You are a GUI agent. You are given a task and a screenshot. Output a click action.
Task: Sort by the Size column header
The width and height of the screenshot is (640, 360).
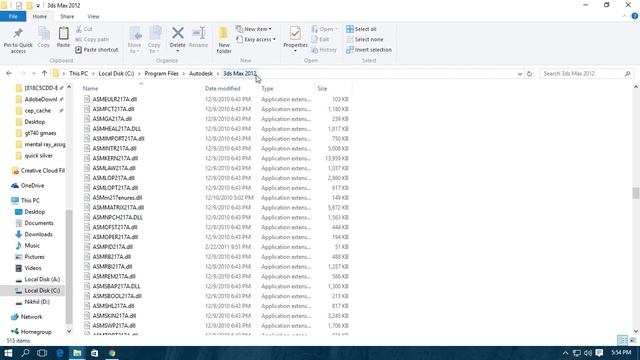tap(333, 89)
